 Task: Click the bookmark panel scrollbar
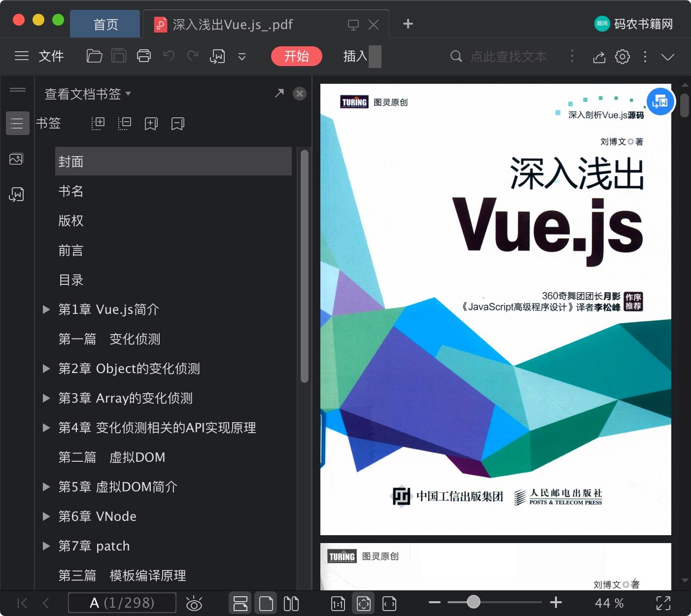pos(304,266)
